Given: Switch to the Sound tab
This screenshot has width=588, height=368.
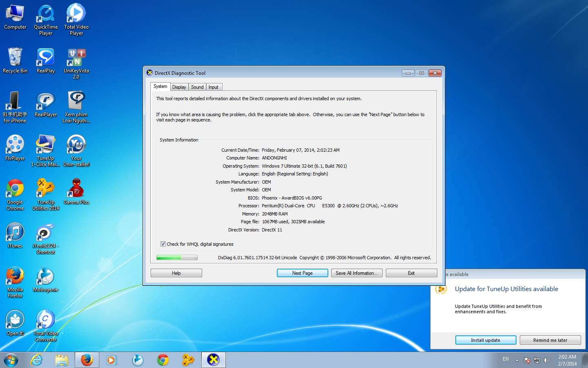Looking at the screenshot, I should click(x=197, y=87).
